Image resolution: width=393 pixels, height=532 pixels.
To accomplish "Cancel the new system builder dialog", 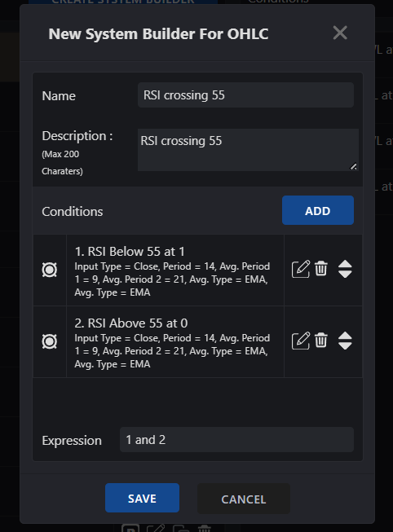I will (x=244, y=499).
